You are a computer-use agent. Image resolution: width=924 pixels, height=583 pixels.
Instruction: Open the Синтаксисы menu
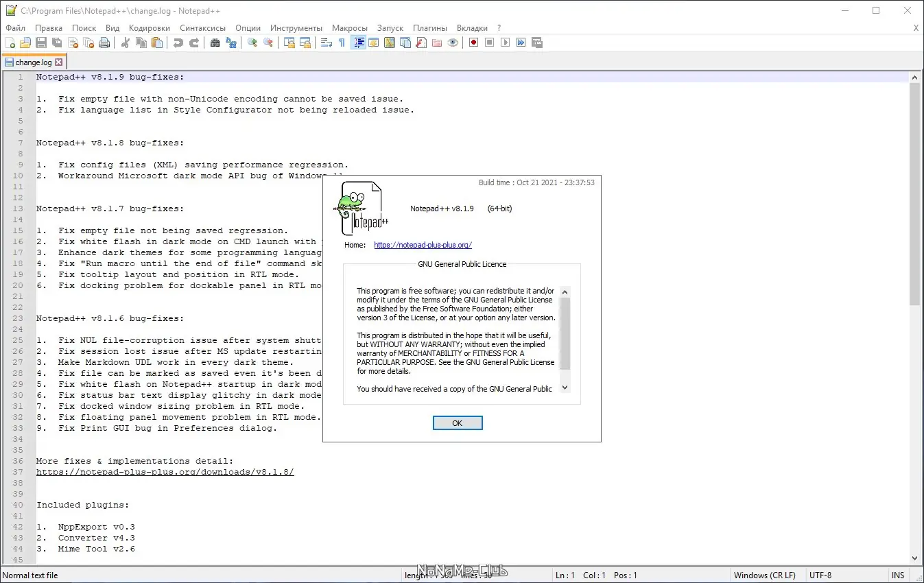point(203,28)
